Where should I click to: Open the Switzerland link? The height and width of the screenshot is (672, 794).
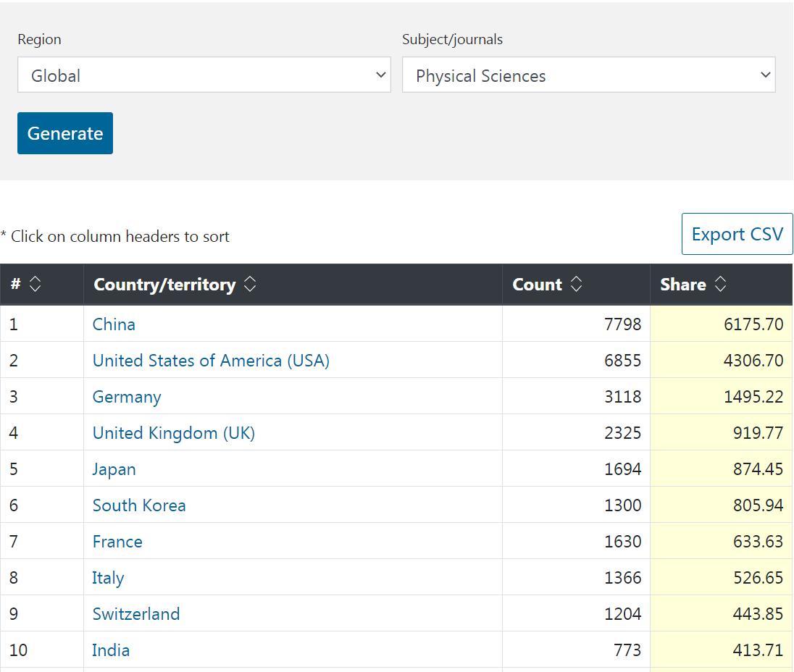[x=136, y=614]
